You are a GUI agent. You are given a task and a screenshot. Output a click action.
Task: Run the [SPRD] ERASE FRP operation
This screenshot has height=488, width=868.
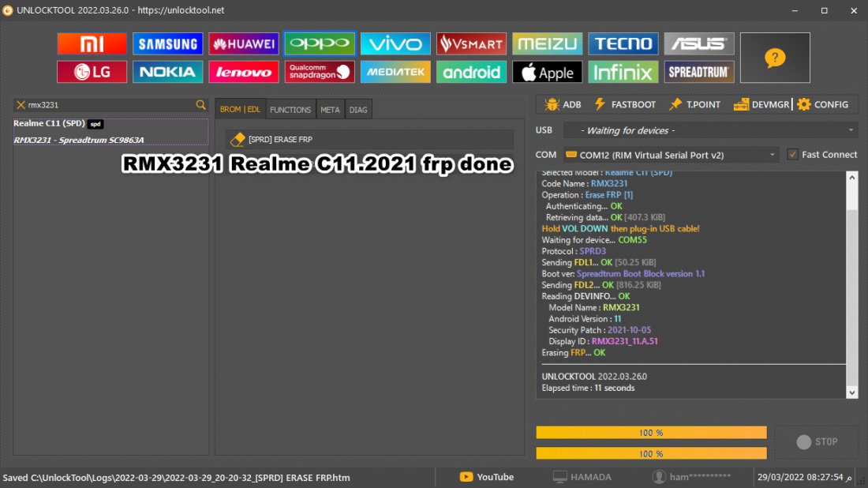(x=369, y=140)
